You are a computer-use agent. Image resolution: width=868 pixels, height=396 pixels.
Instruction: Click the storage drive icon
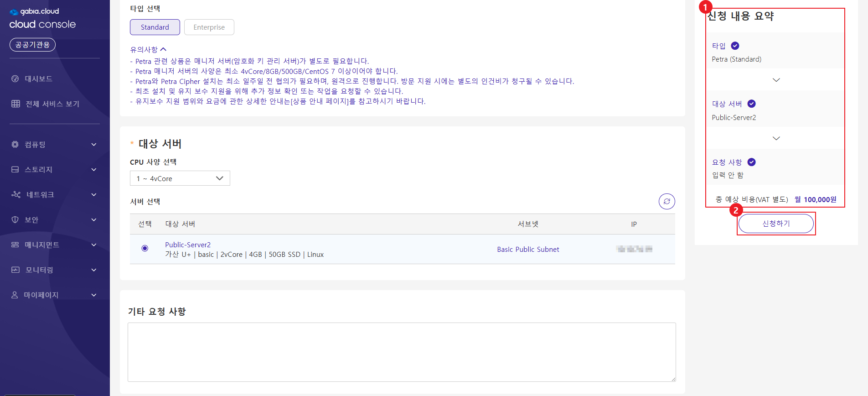(15, 169)
